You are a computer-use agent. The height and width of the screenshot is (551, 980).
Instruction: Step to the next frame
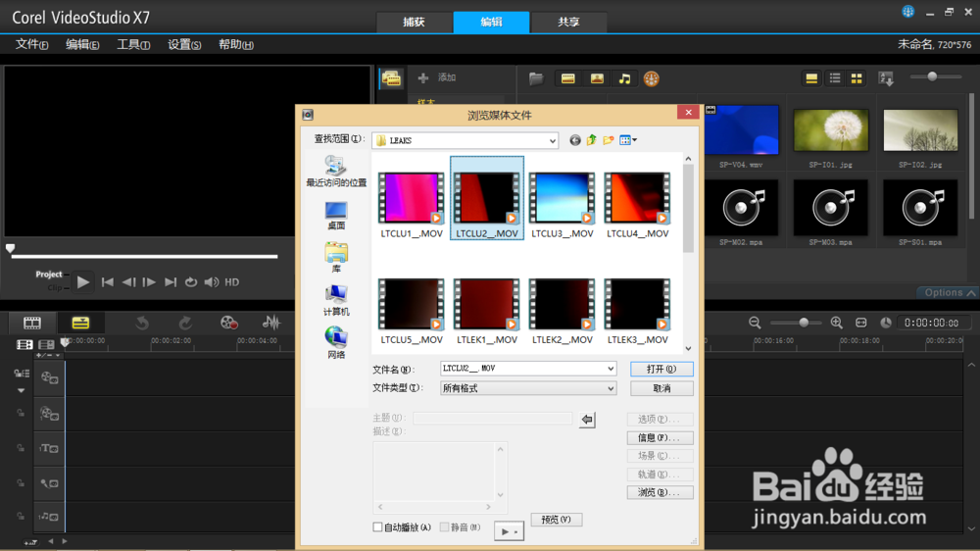pyautogui.click(x=149, y=282)
